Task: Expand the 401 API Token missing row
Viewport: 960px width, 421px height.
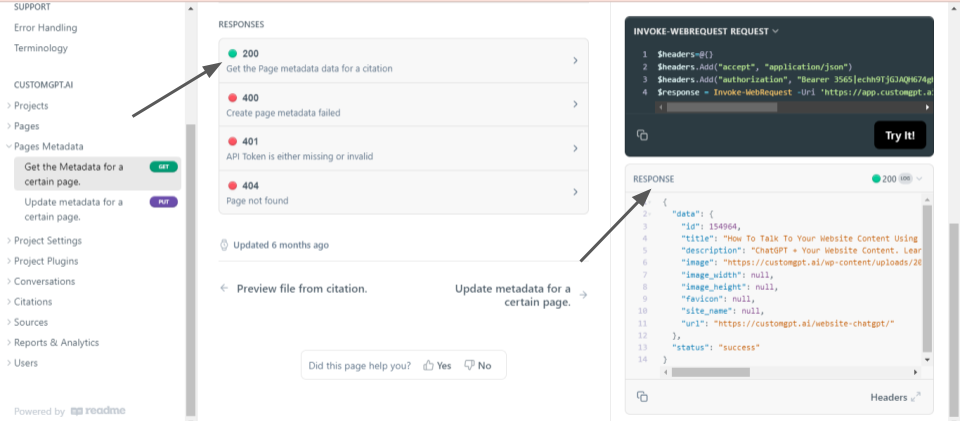Action: click(403, 149)
